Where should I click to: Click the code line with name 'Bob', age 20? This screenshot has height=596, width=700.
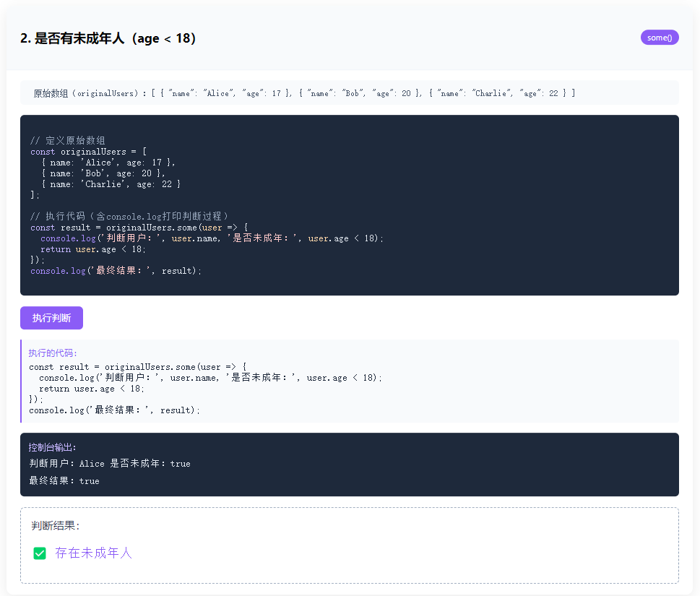click(x=103, y=173)
